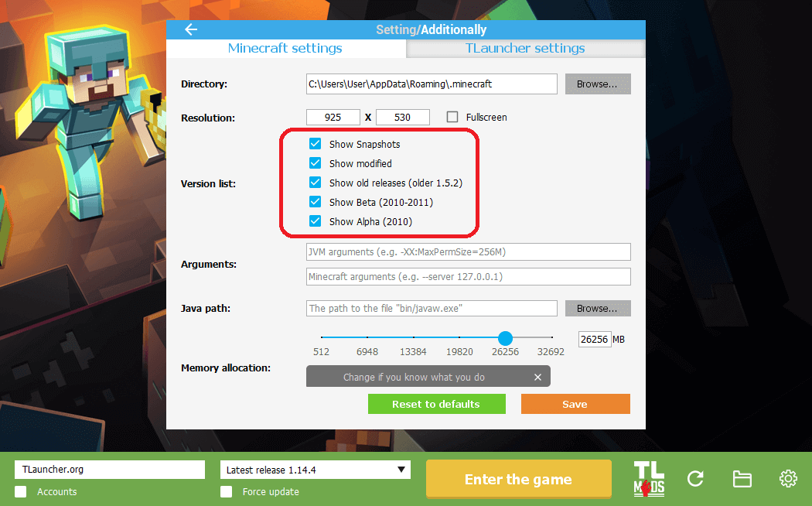Reset settings to defaults
Screen dimensions: 812x506
point(436,403)
